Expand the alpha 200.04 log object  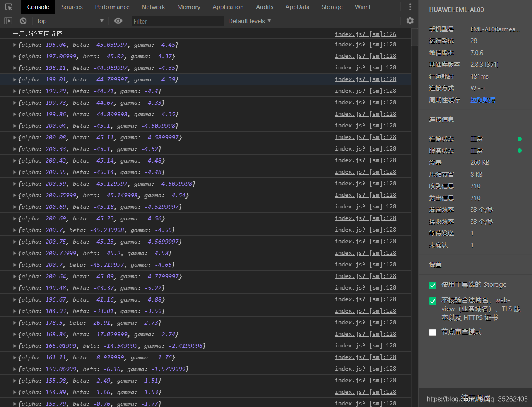[x=15, y=126]
